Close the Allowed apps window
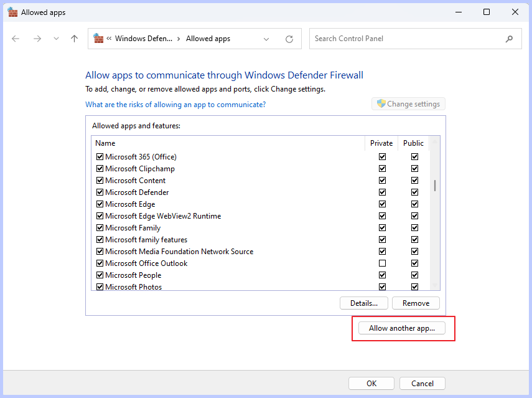 515,12
